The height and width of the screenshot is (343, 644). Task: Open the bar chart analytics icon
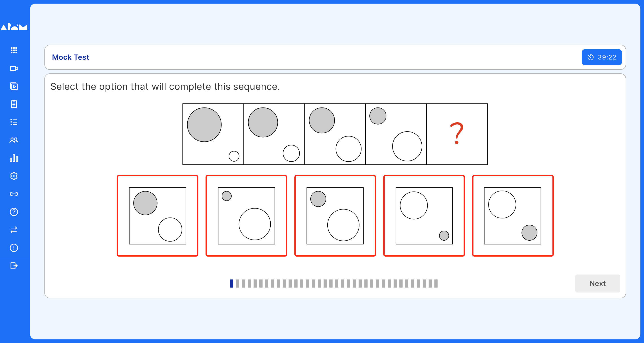14,158
